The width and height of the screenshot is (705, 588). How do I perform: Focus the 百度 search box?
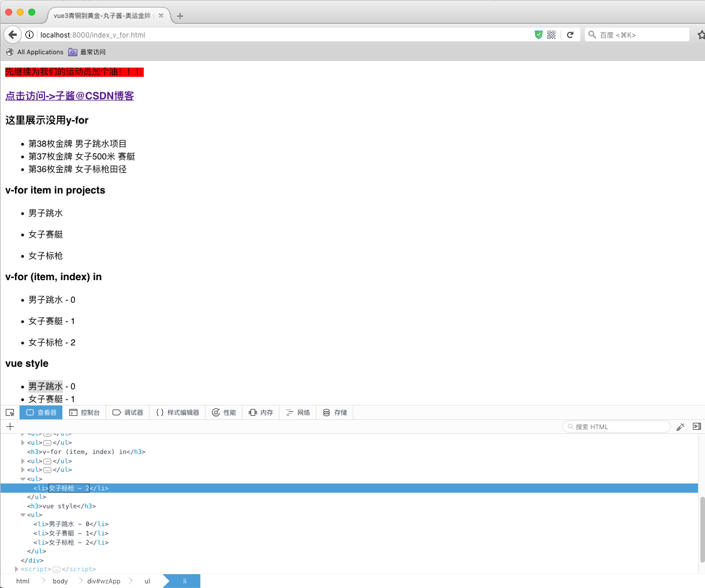[637, 35]
